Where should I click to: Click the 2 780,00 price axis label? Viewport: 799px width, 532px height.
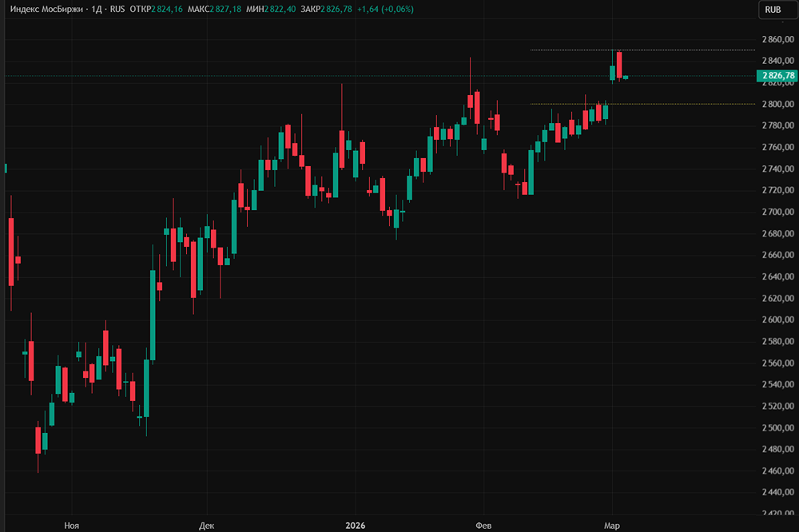click(777, 125)
